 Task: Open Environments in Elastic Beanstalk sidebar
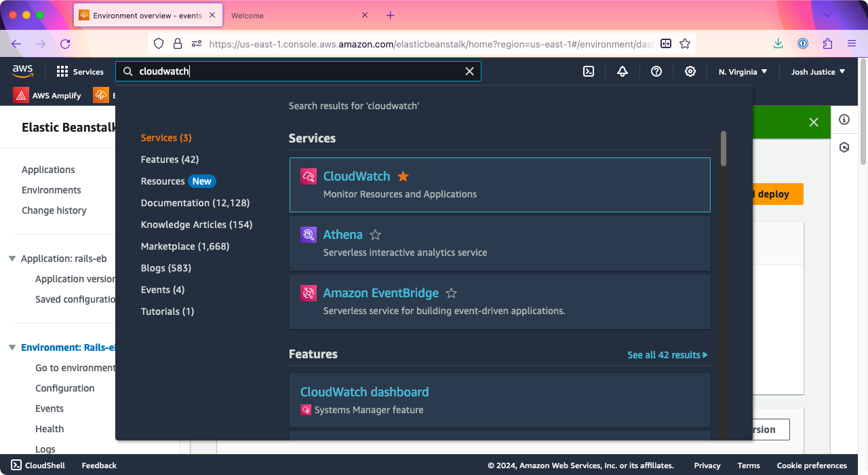pos(52,190)
